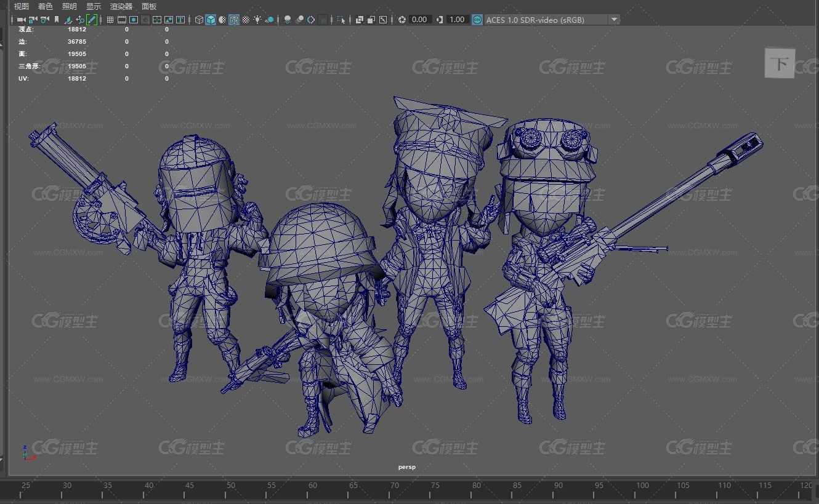
Task: Click the 顶点 count 18812 in HUD
Action: tap(77, 30)
